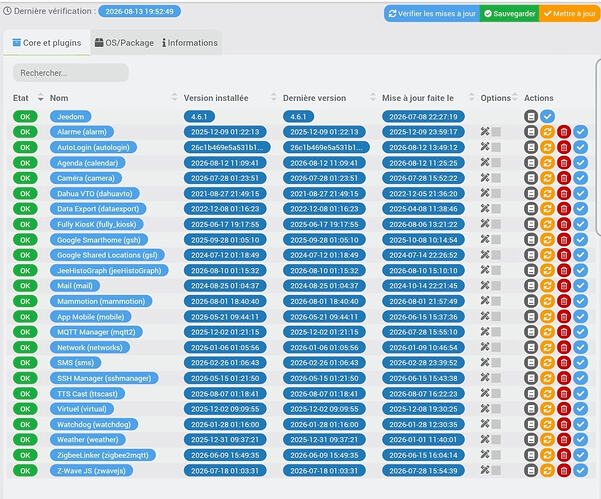Click the Jeedom name badge

(71, 117)
